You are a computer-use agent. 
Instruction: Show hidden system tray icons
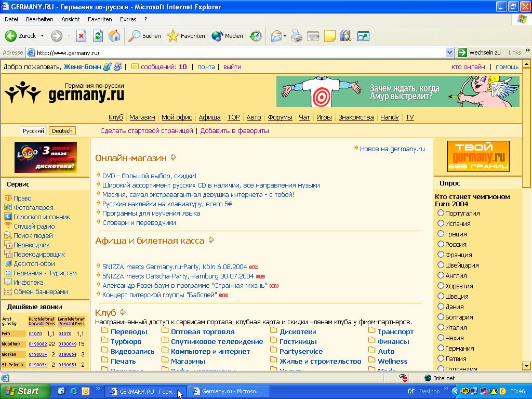click(x=455, y=391)
